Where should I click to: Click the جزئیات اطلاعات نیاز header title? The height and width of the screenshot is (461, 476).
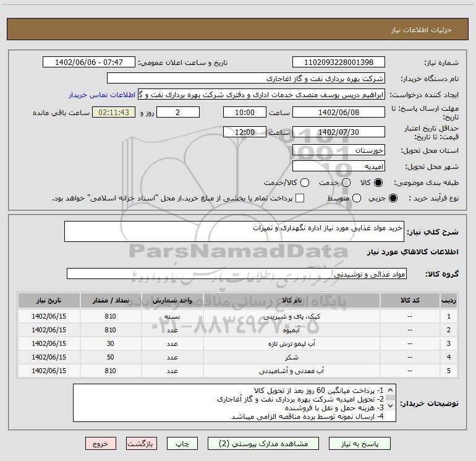click(421, 30)
